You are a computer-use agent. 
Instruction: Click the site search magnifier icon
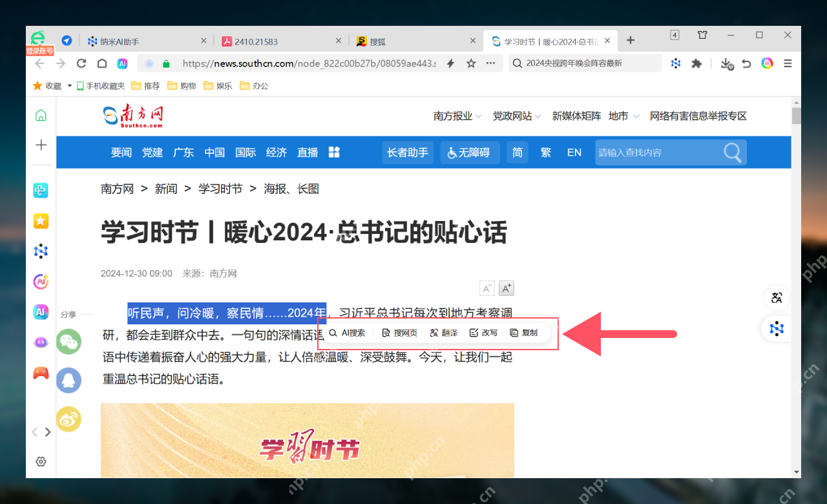click(733, 152)
